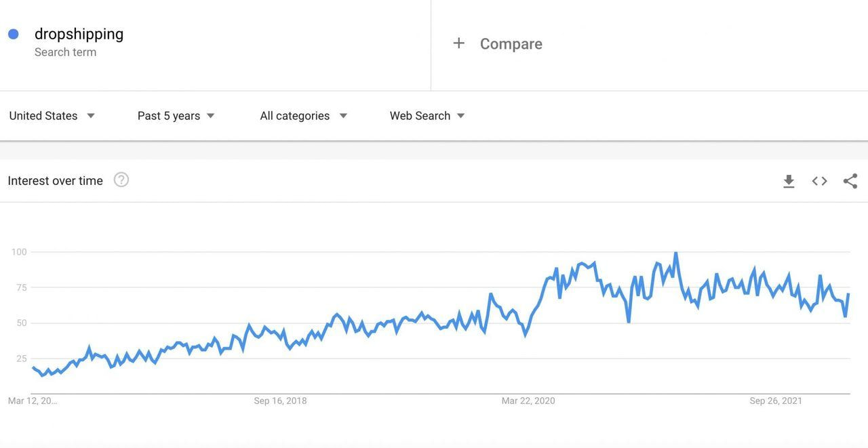
Task: Open the embed code for the chart
Action: point(818,181)
